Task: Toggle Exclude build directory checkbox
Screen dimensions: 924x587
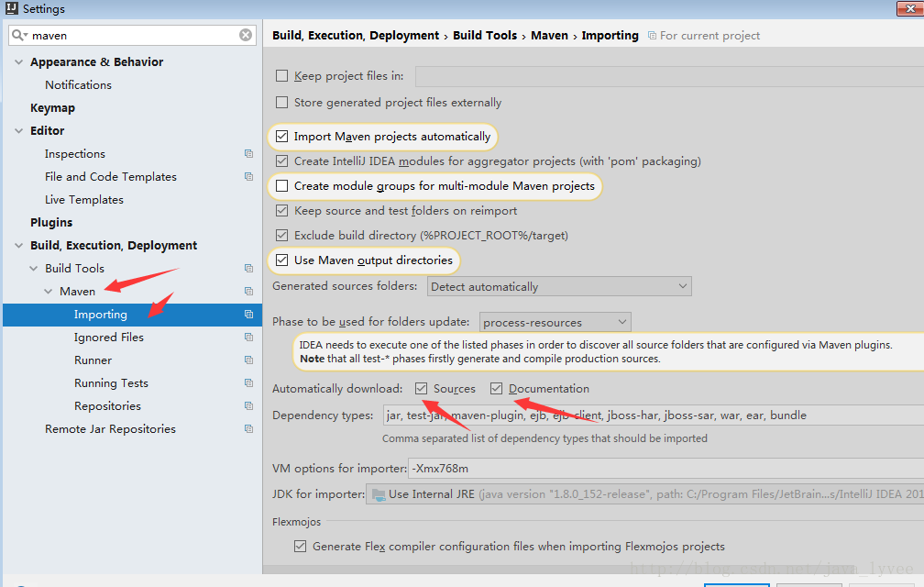Action: [281, 236]
